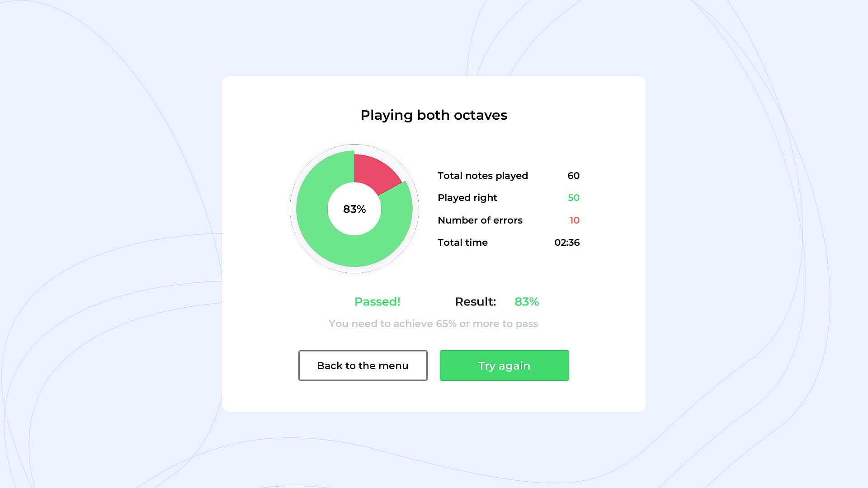Click the green 83% result score
The image size is (868, 488).
[x=527, y=302]
